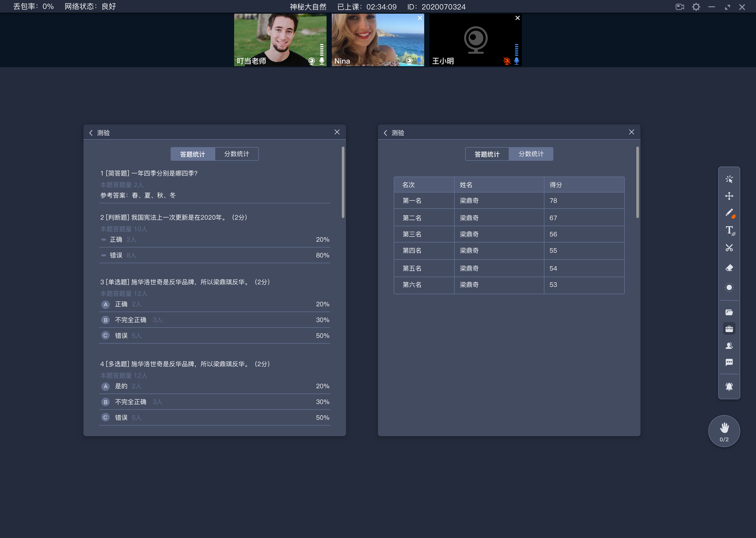Expand right 测验 panel back navigation
756x538 pixels.
click(386, 132)
